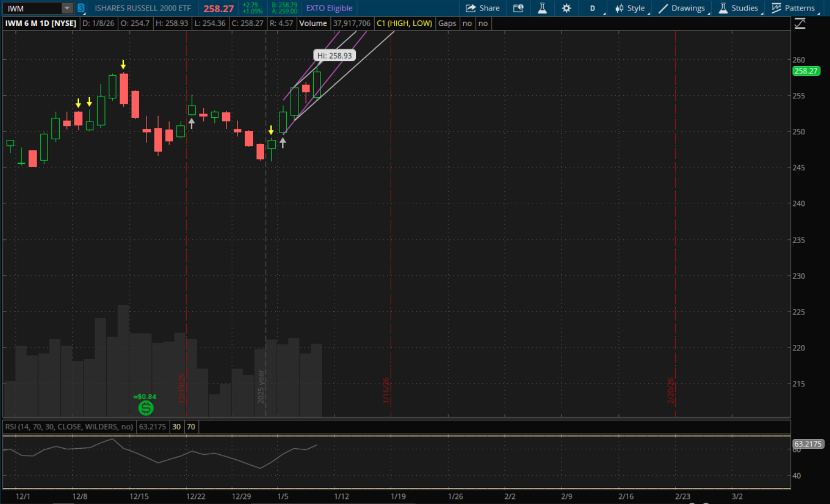Open the D timeframe dropdown
This screenshot has height=504, width=830.
(x=592, y=8)
